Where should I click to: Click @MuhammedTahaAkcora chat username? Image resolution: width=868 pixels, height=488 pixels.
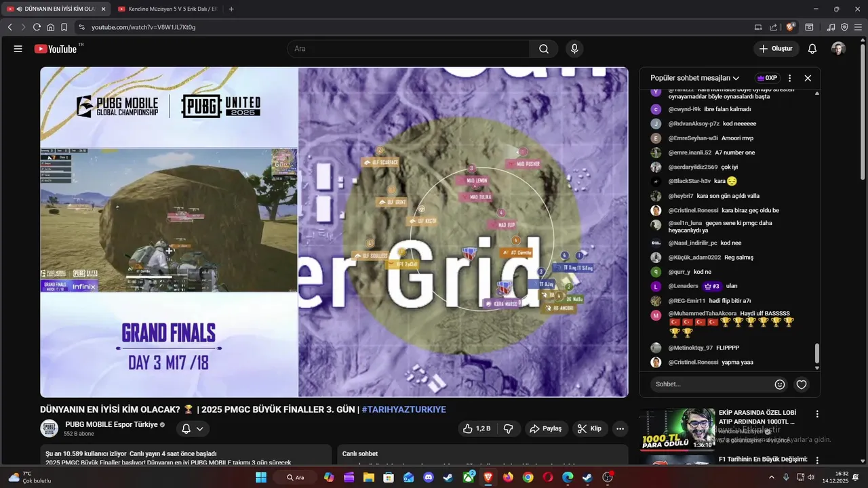(702, 313)
